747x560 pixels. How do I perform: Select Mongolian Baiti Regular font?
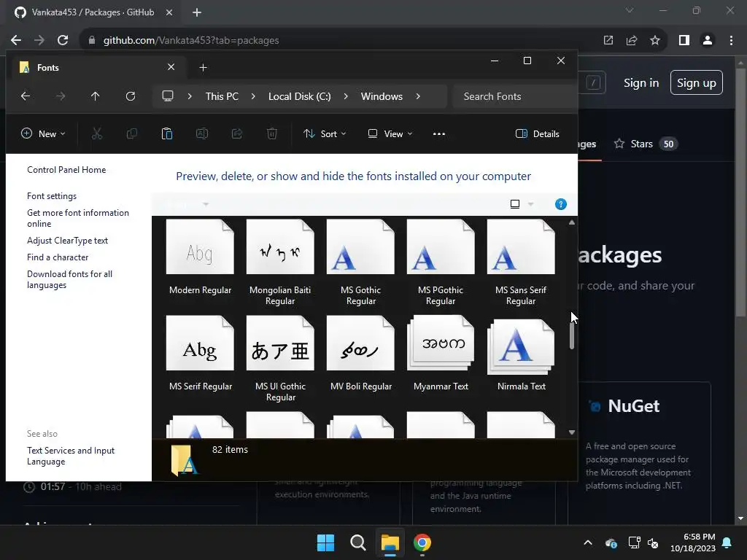280,262
